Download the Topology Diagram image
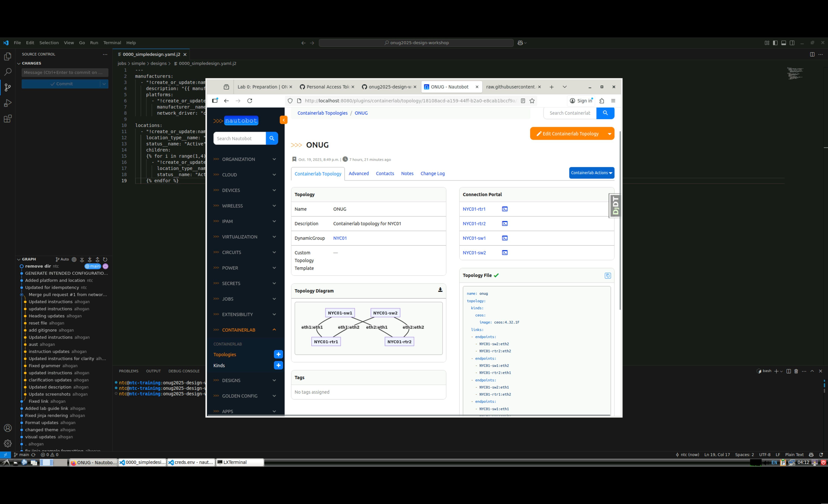This screenshot has height=504, width=828. (x=440, y=290)
